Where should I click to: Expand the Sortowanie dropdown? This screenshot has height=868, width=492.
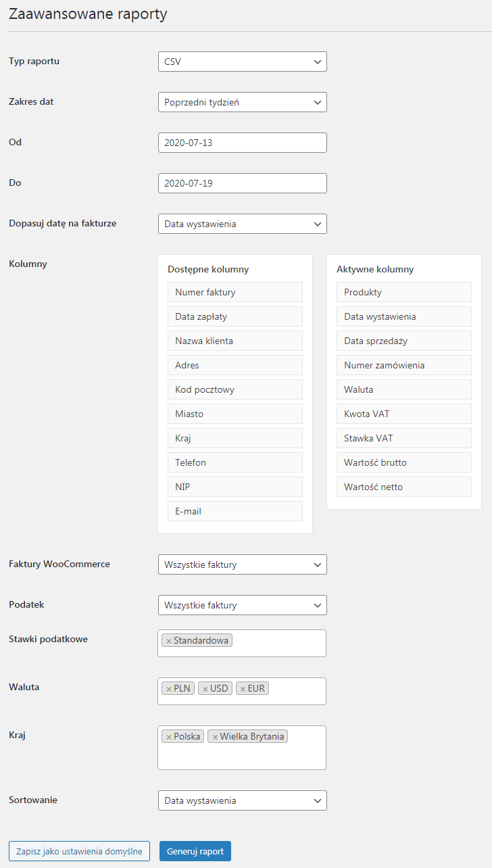click(243, 800)
